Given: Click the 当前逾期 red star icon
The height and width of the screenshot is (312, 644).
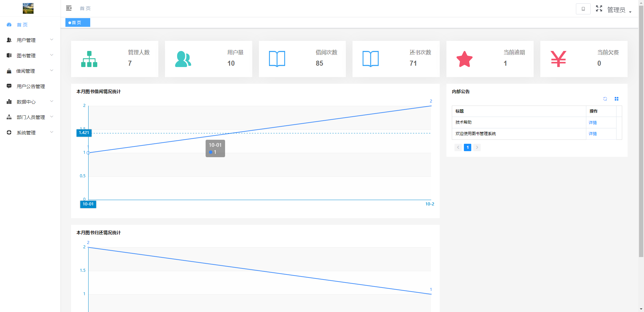Looking at the screenshot, I should pyautogui.click(x=464, y=59).
